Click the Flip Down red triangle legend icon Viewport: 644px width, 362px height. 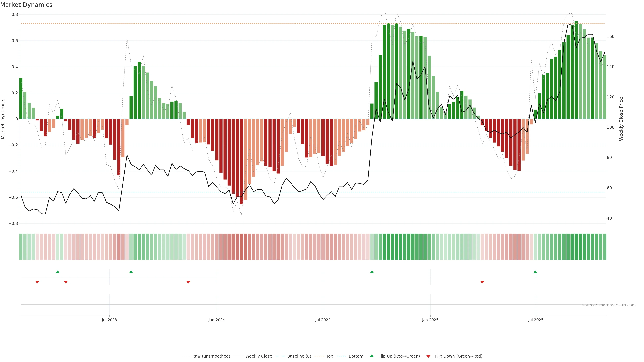pyautogui.click(x=428, y=356)
